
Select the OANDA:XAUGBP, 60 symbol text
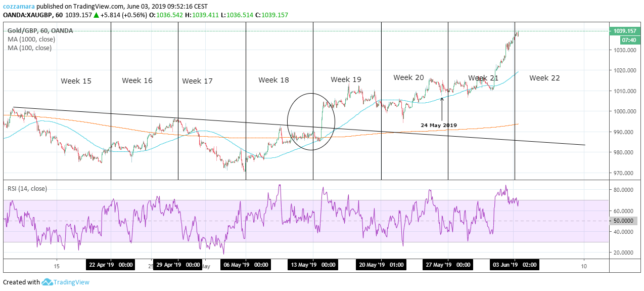(x=33, y=15)
